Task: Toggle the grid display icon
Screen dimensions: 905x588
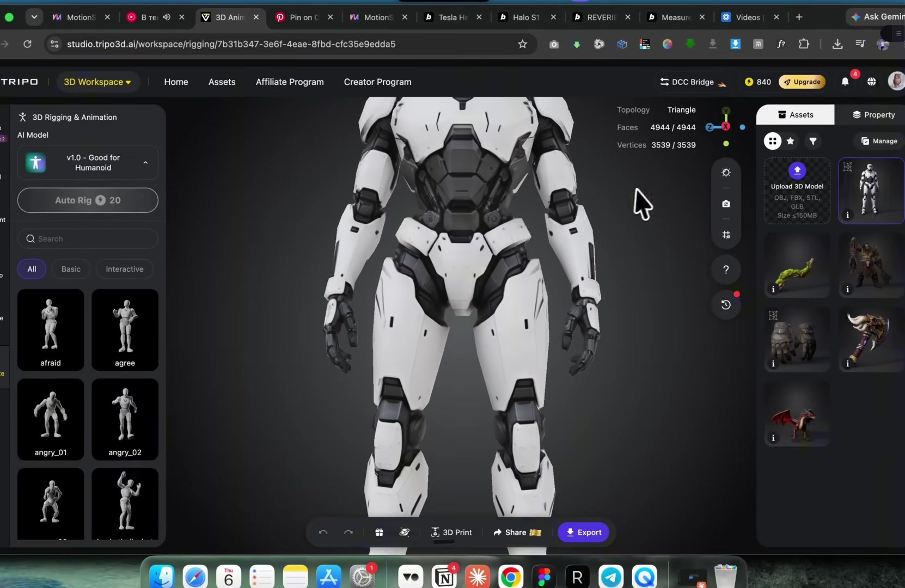Action: [726, 235]
